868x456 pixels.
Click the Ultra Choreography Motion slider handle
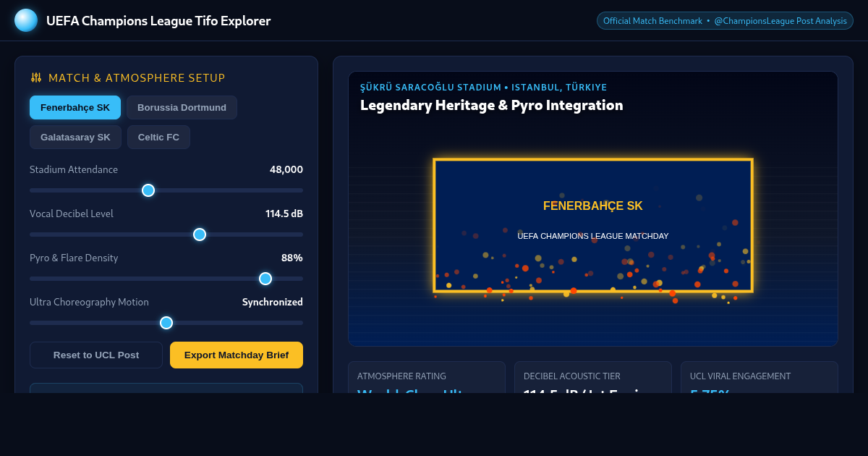point(166,323)
